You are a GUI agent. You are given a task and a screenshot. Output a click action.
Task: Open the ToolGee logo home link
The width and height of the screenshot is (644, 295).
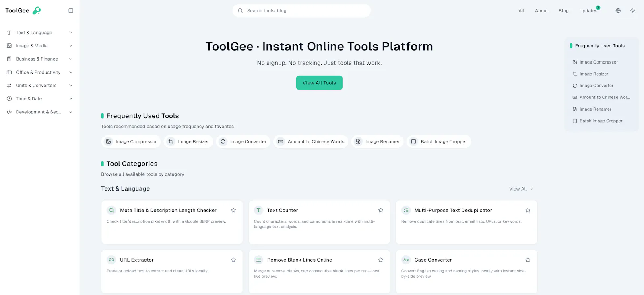coord(23,11)
